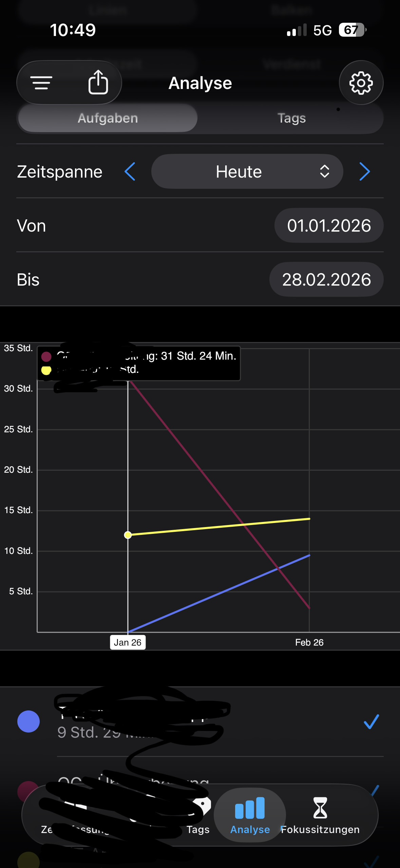Expand the Heute time span dropdown
Viewport: 400px width, 868px height.
click(247, 171)
